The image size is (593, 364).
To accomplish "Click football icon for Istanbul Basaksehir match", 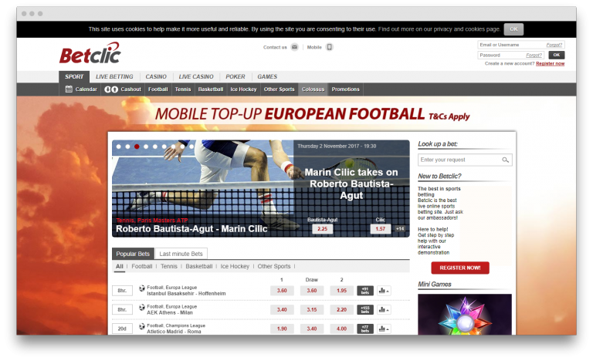I will coord(142,288).
